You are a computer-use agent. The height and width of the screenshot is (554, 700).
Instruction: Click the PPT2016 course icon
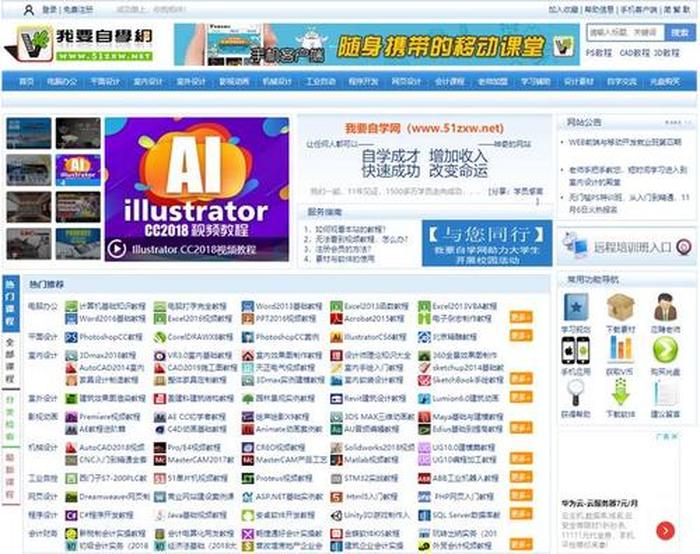(x=248, y=319)
